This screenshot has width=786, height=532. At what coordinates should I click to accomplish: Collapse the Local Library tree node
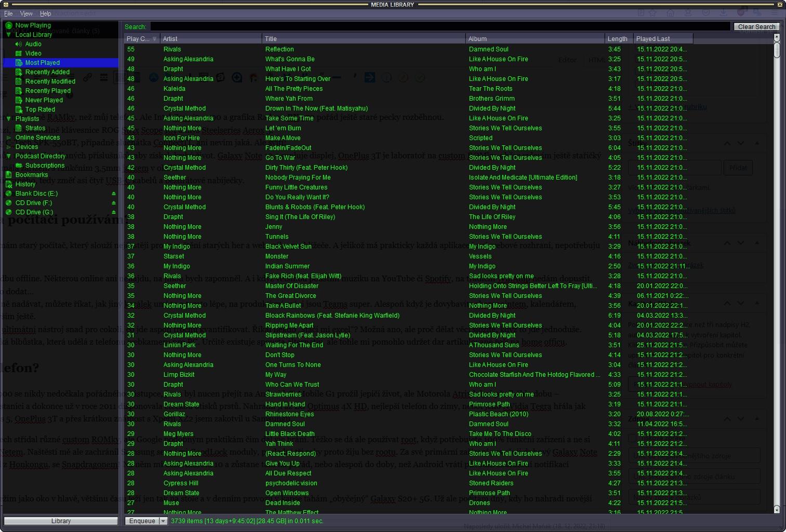pos(9,34)
